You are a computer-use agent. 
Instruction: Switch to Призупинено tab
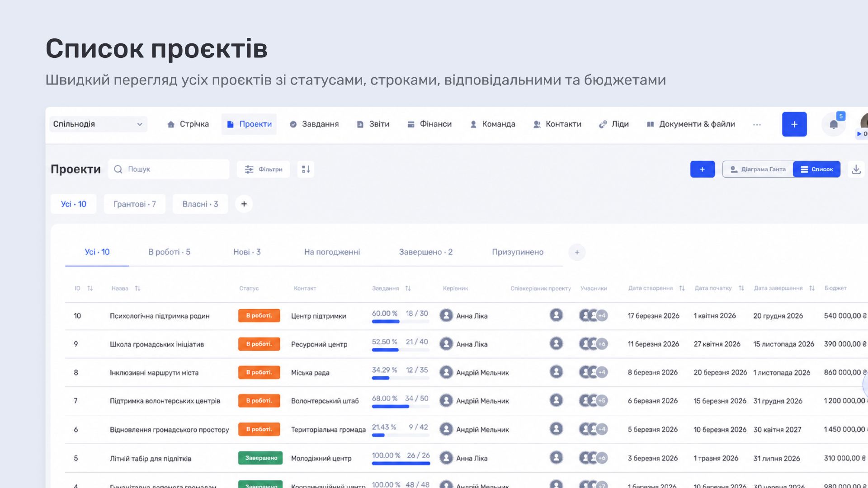[x=518, y=252]
